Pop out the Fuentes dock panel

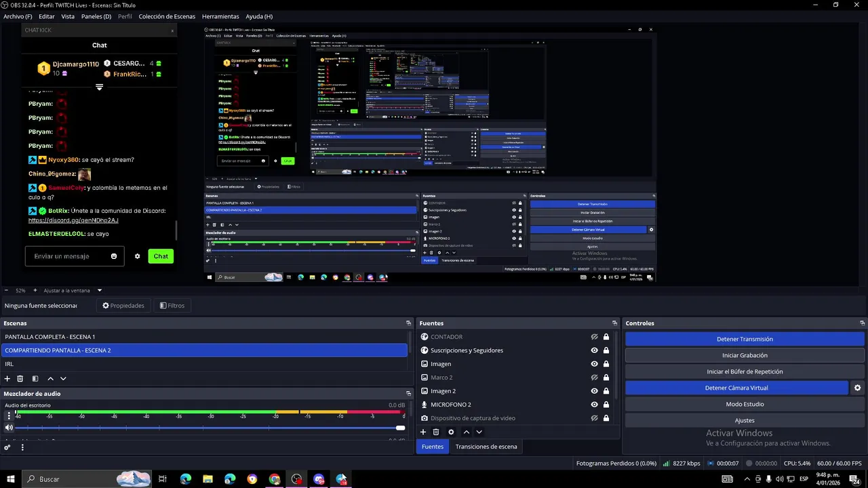tap(615, 323)
